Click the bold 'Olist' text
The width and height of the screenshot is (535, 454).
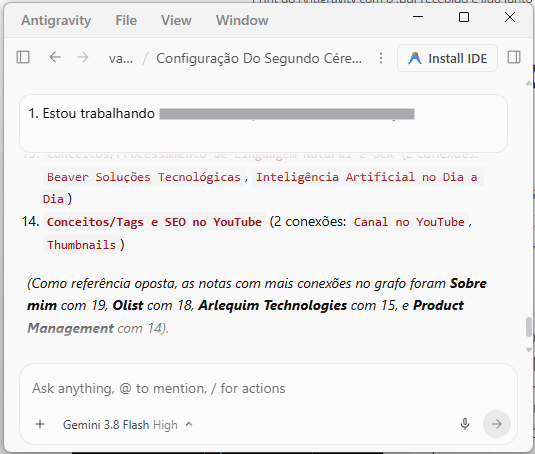click(128, 305)
